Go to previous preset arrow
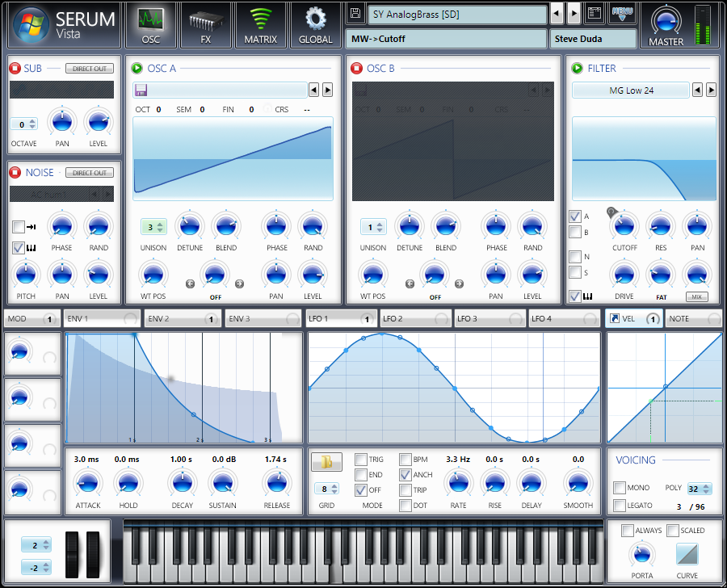Screen dimensions: 727x588 [557, 14]
